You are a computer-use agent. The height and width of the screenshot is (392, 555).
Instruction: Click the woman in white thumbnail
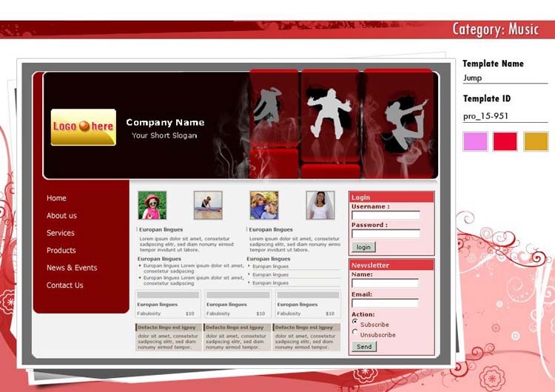click(320, 205)
